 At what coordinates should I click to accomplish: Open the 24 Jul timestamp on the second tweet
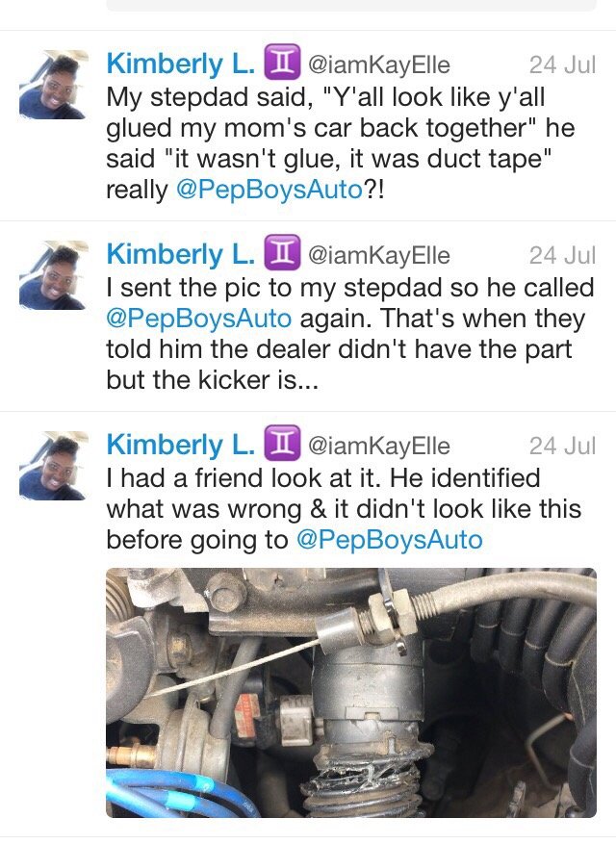[562, 256]
